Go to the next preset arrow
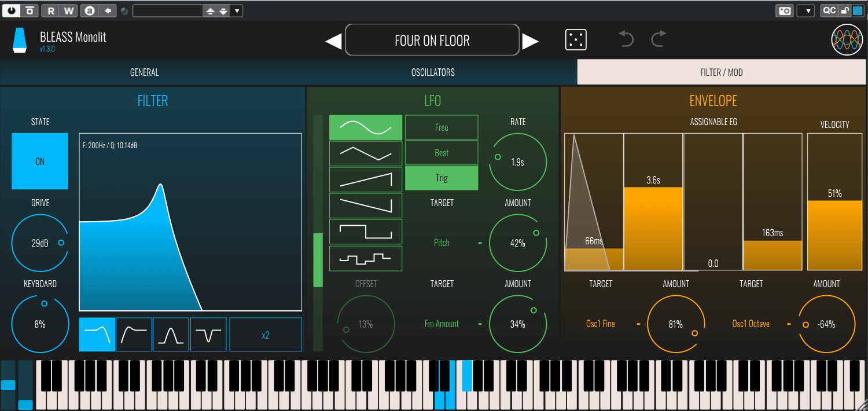The image size is (868, 411). [531, 41]
